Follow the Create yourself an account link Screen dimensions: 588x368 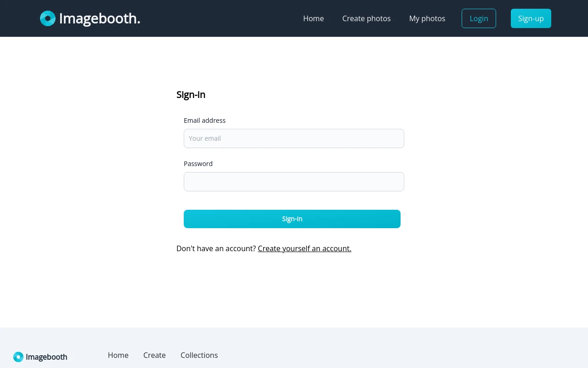click(x=304, y=248)
